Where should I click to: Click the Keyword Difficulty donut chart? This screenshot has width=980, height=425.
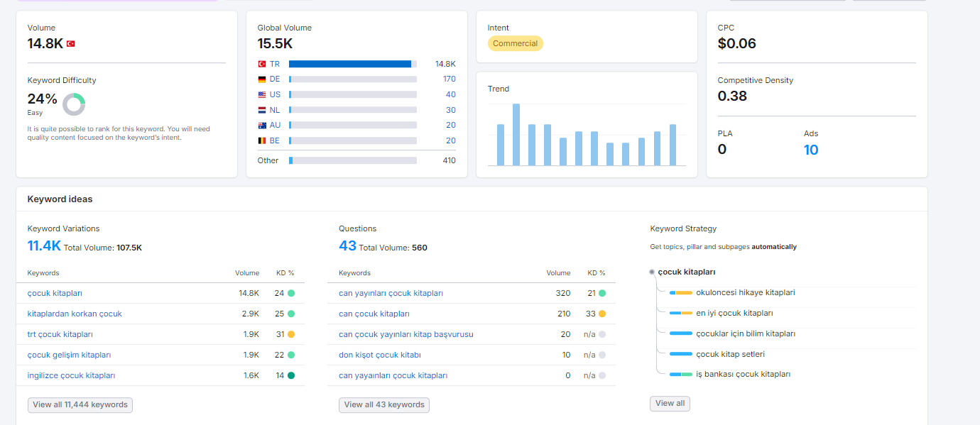pyautogui.click(x=74, y=104)
